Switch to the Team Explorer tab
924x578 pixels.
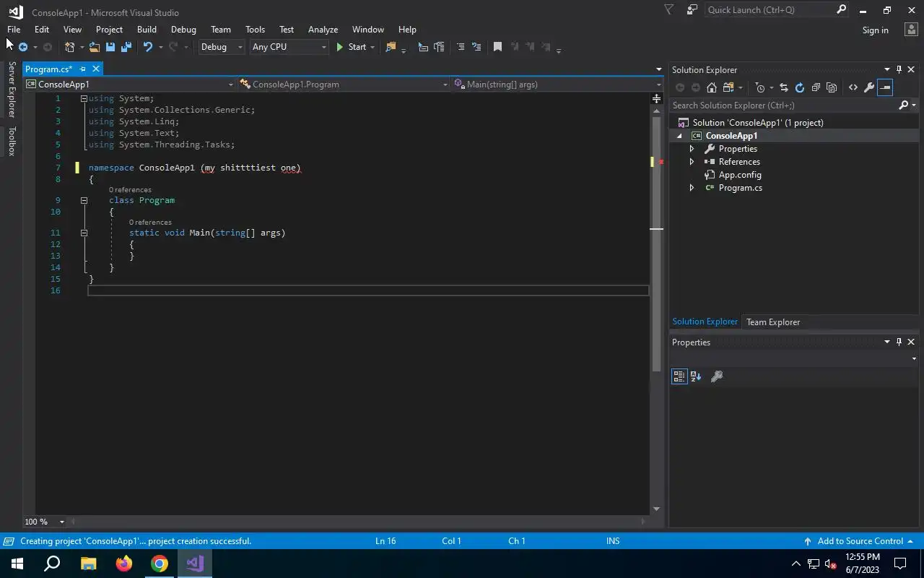[772, 322]
